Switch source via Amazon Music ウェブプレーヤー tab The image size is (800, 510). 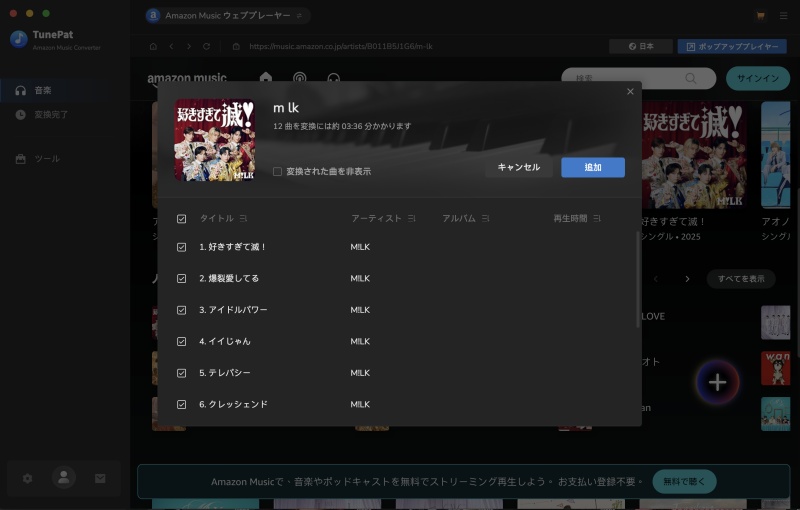click(228, 16)
